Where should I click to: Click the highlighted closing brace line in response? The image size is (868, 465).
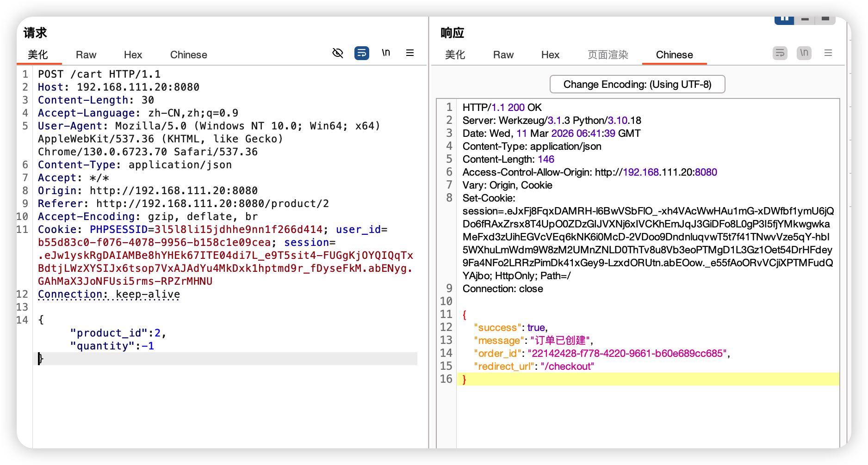(648, 379)
